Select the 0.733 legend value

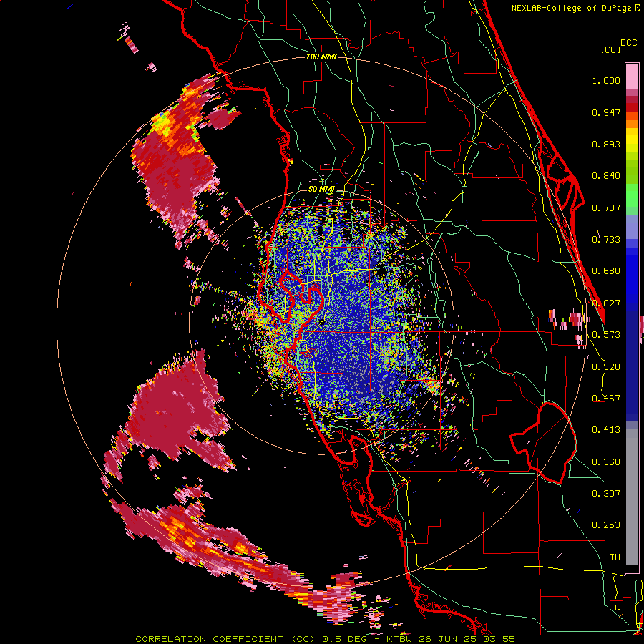click(x=606, y=240)
